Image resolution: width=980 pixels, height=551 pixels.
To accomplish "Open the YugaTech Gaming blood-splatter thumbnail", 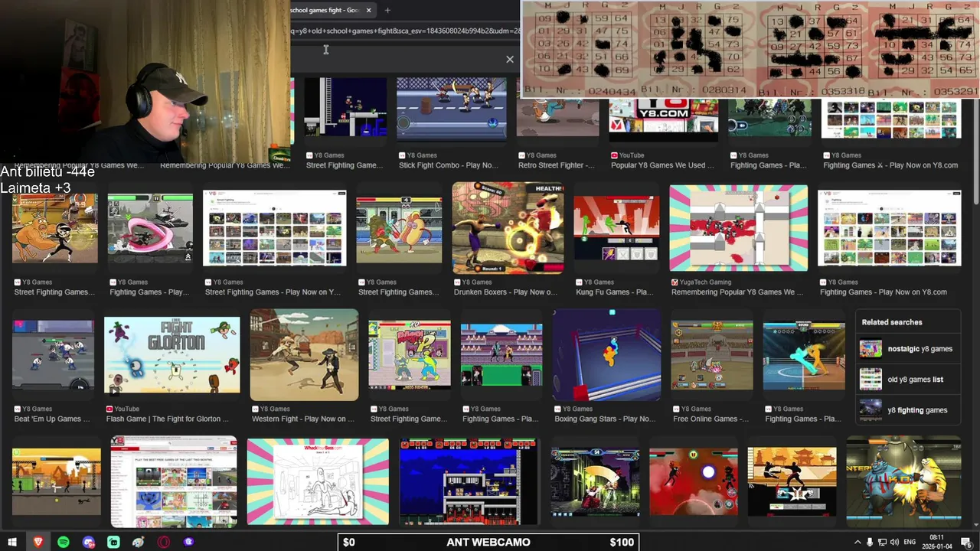I will coord(739,228).
